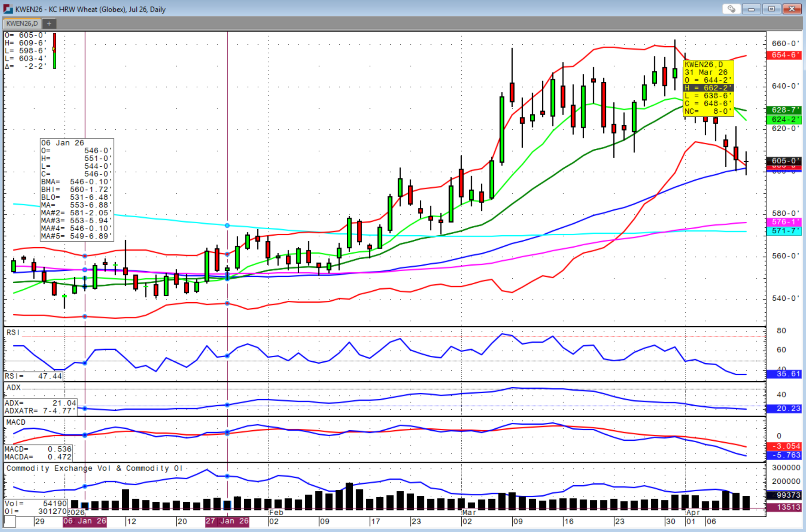The image size is (806, 532).
Task: Click the 06 Jan 26 date marker
Action: 85,521
